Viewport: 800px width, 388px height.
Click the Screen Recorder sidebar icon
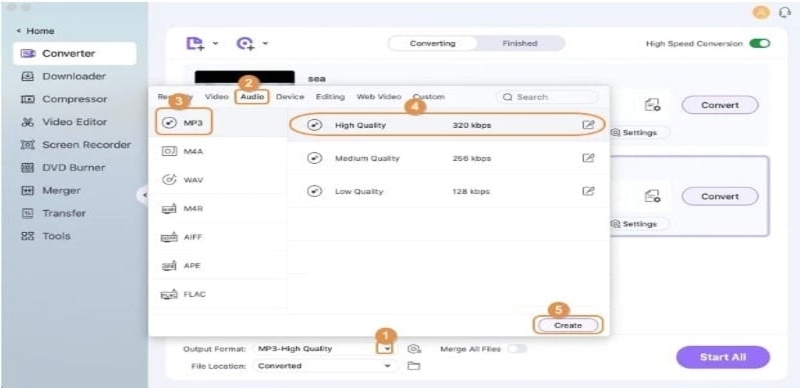click(x=28, y=145)
